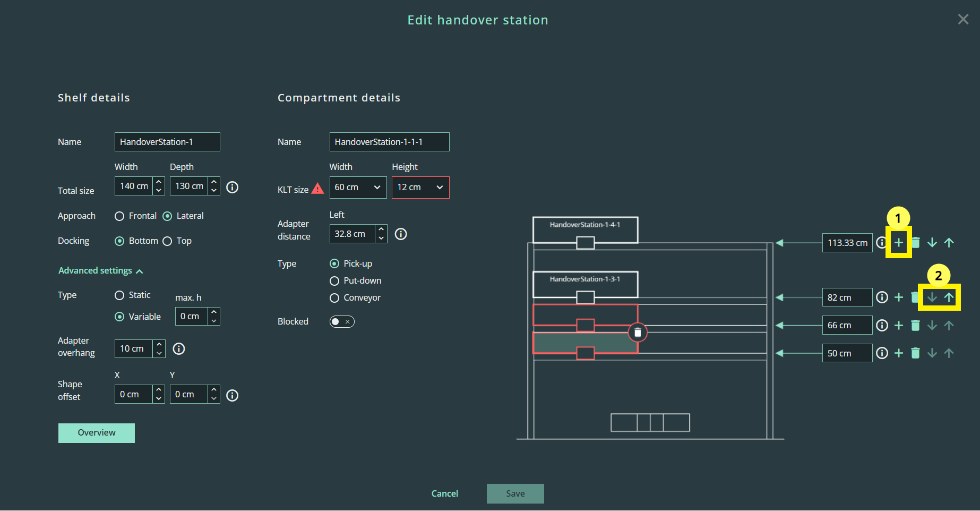980x511 pixels.
Task: Show info for the 50 cm level
Action: point(882,353)
